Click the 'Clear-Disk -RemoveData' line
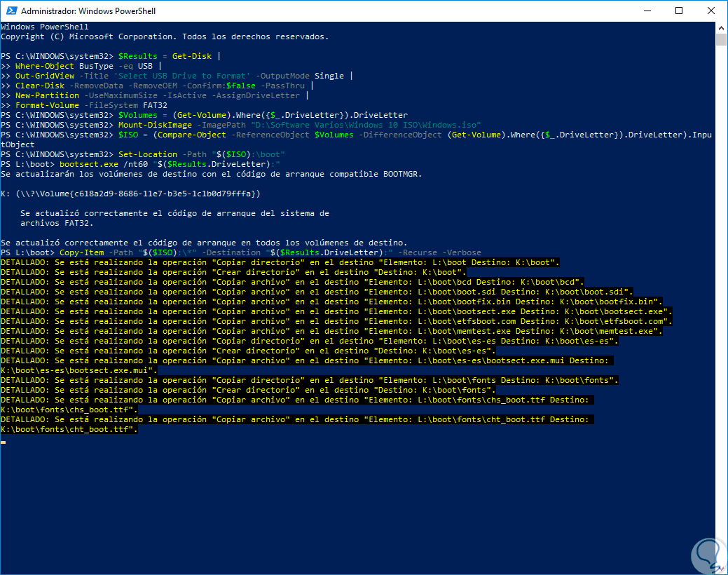Screen dimensions: 728x575 (158, 86)
